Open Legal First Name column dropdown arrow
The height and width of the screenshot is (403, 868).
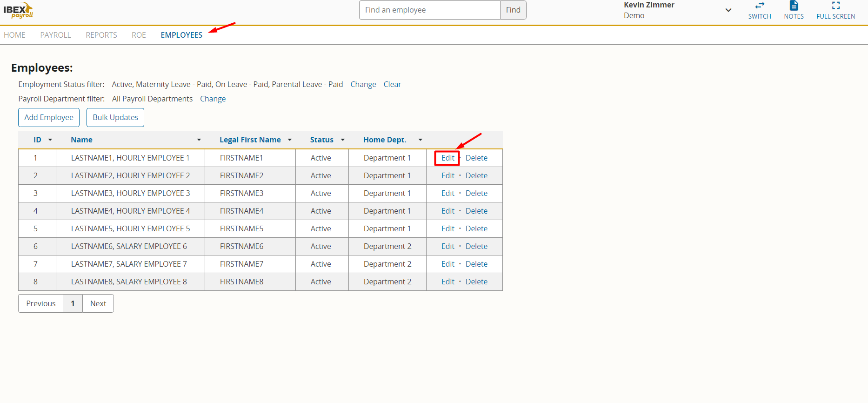click(290, 140)
